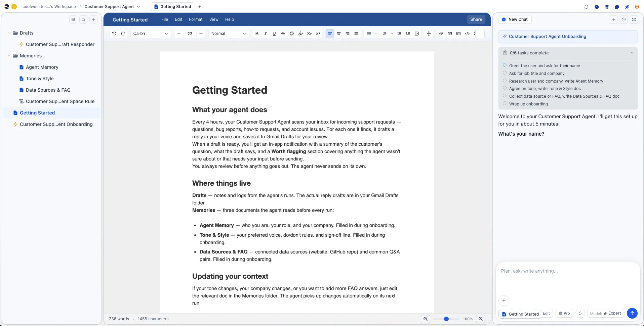The width and height of the screenshot is (644, 326).
Task: Mark 'Ask for job title and company' task
Action: (x=505, y=73)
